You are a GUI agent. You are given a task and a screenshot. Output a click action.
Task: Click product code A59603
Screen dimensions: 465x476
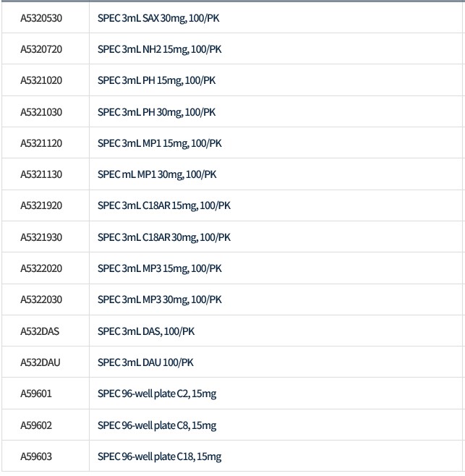[x=36, y=456]
